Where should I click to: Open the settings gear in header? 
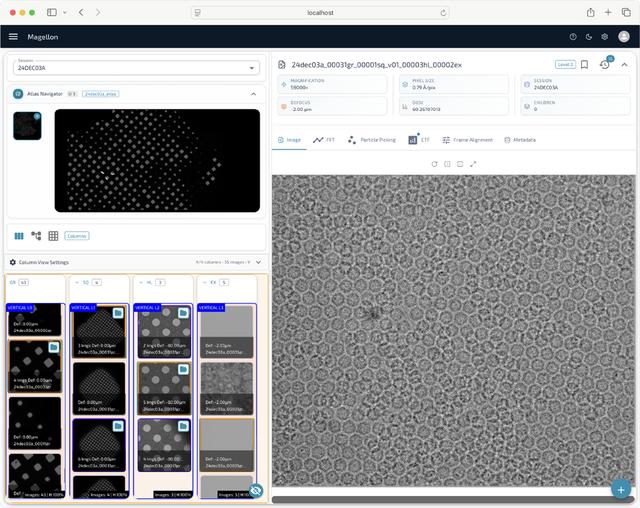click(604, 37)
